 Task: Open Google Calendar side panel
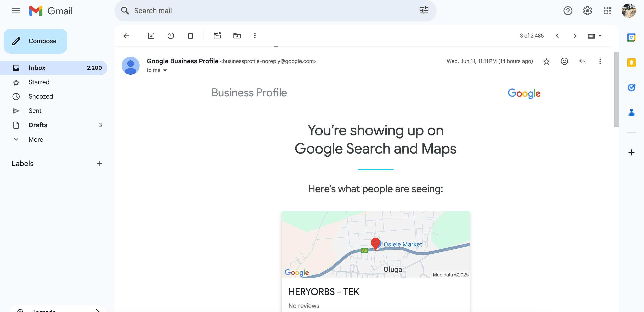(631, 38)
